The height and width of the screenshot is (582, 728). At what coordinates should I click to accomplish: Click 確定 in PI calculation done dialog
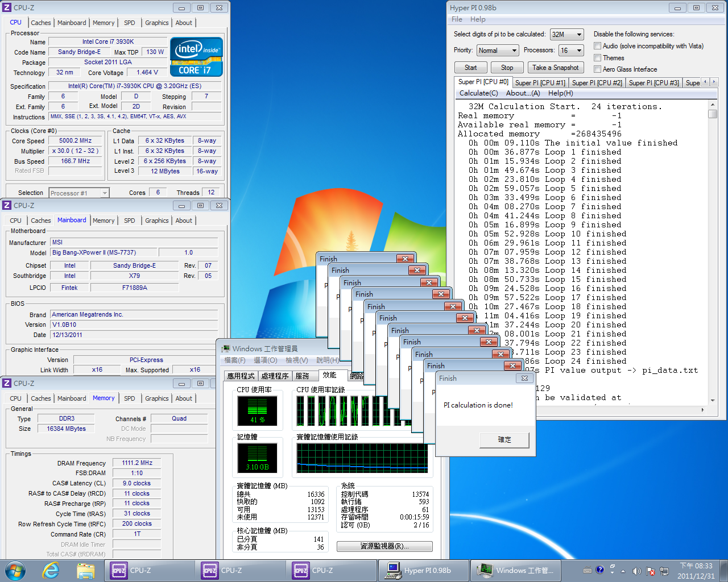[504, 440]
